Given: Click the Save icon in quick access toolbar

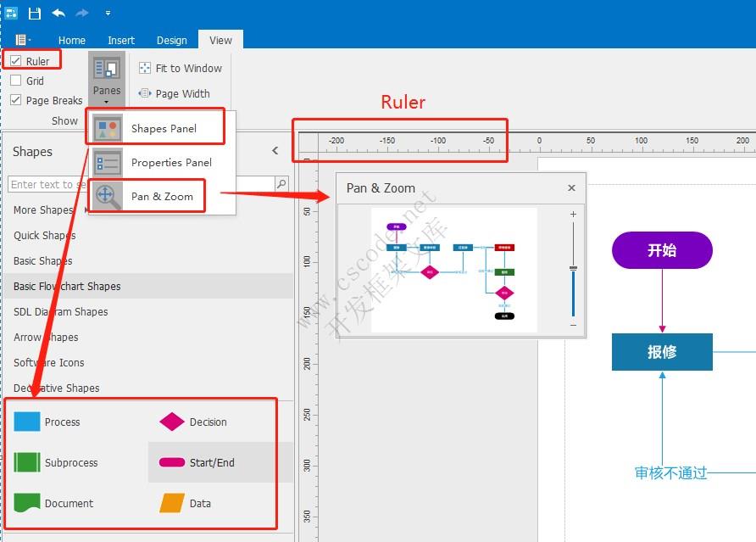Looking at the screenshot, I should (34, 13).
